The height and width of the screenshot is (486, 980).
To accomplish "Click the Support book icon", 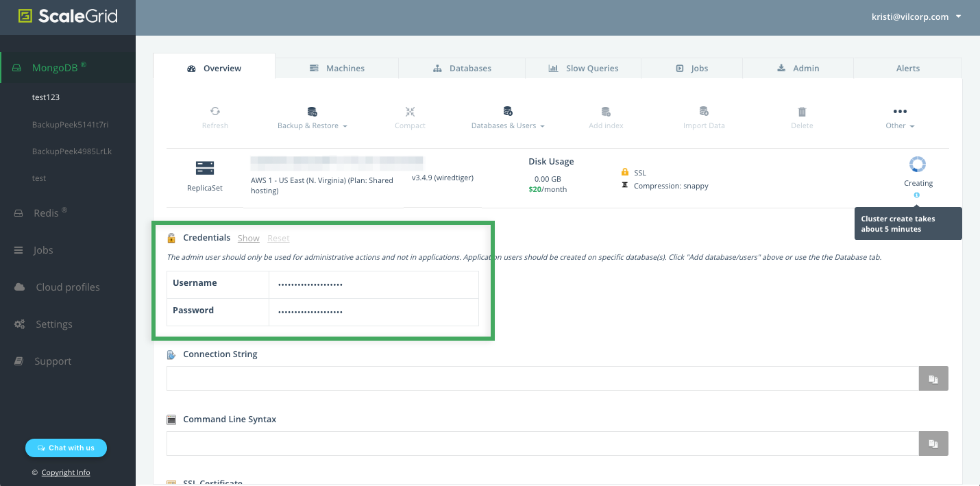I will point(19,361).
